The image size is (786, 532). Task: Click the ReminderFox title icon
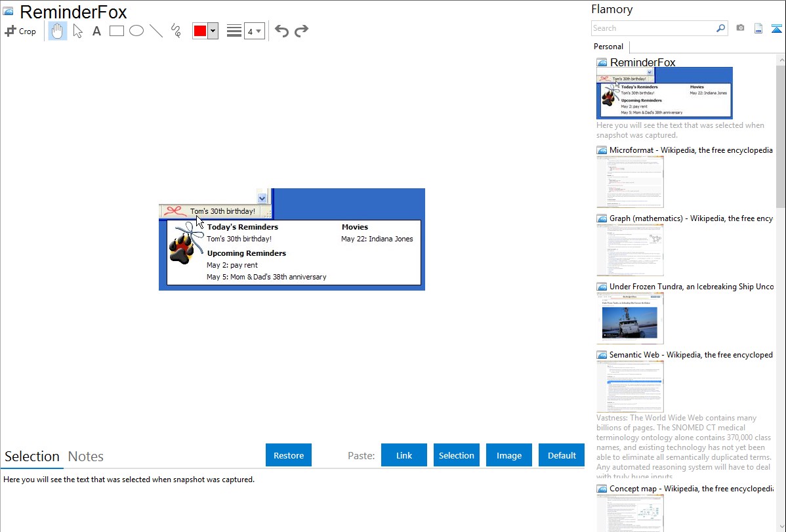9,12
